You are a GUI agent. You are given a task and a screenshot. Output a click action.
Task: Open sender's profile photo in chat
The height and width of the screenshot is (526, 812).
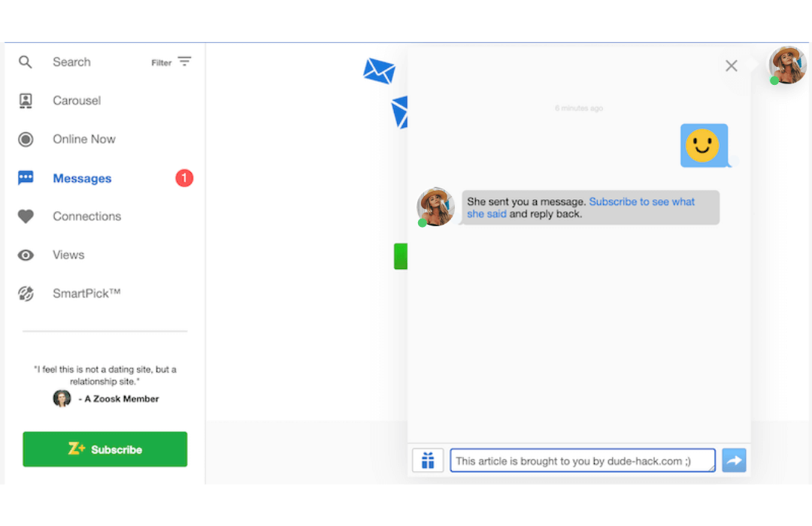click(436, 207)
